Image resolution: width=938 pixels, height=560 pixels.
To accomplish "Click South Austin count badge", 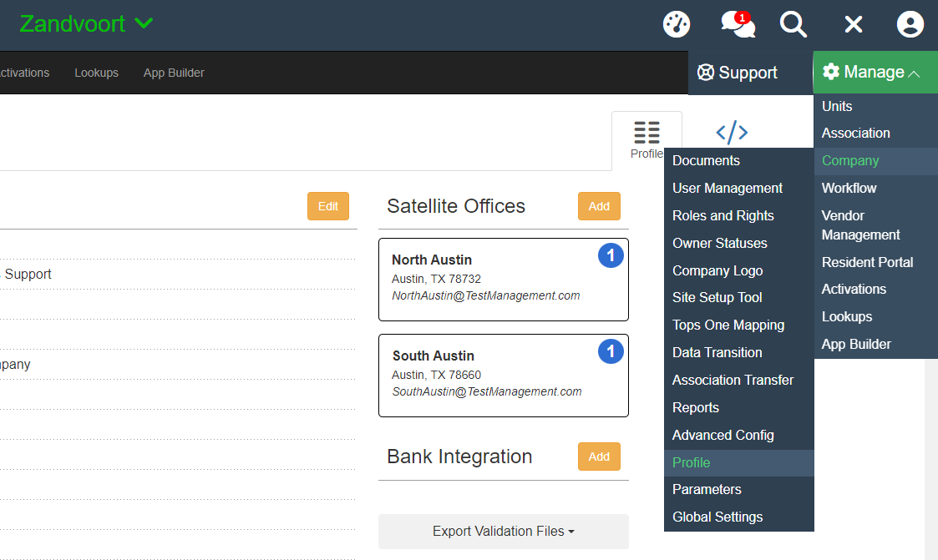I will tap(611, 351).
